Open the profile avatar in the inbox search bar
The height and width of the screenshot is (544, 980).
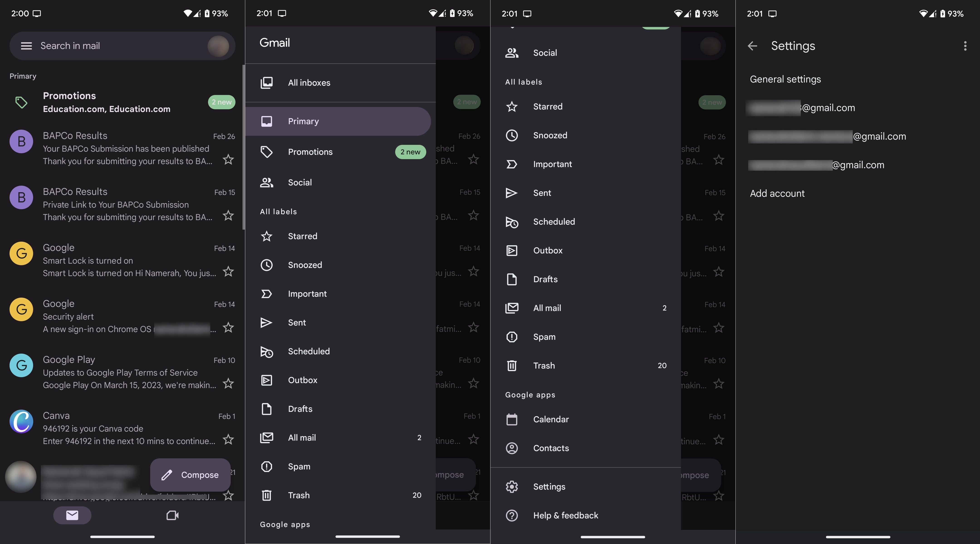coord(218,46)
